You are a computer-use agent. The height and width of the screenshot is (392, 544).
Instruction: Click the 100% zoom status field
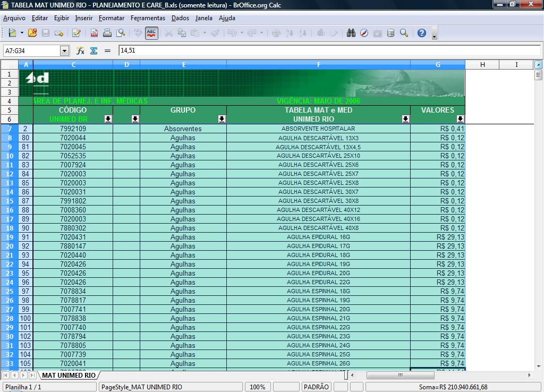[x=258, y=387]
